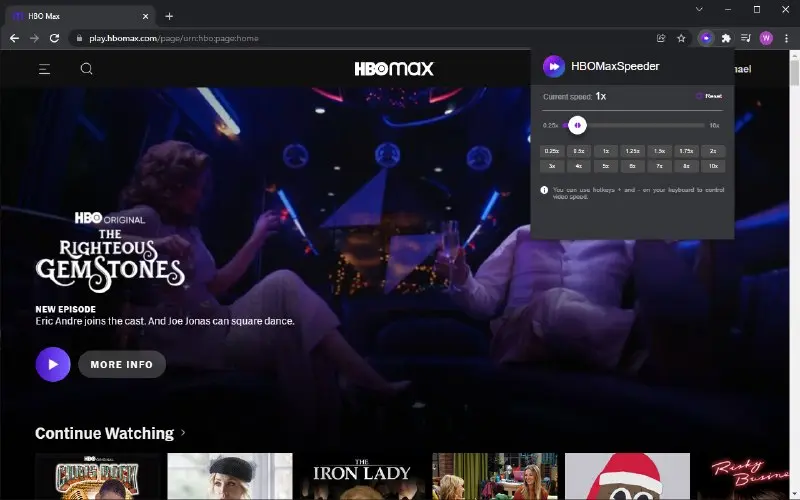
Task: Open the tab search dropdown arrow
Action: point(699,9)
